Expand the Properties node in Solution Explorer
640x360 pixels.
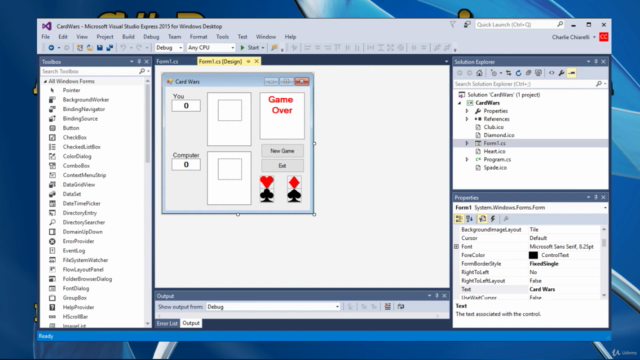(467, 111)
